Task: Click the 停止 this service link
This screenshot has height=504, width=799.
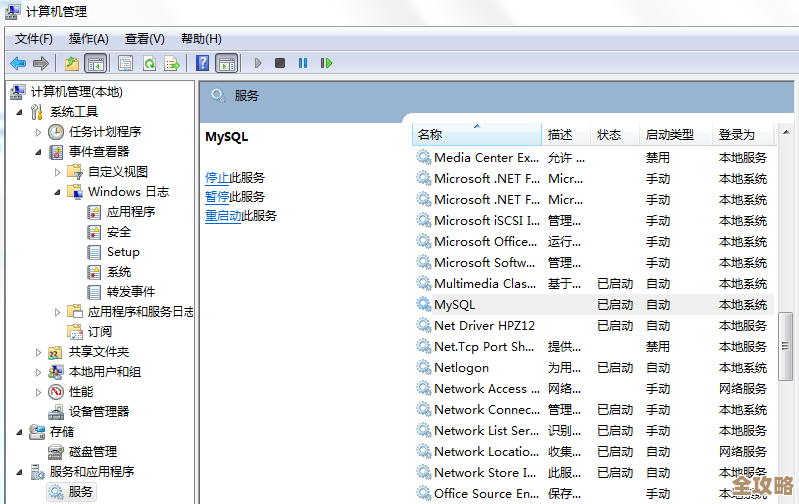Action: point(217,178)
